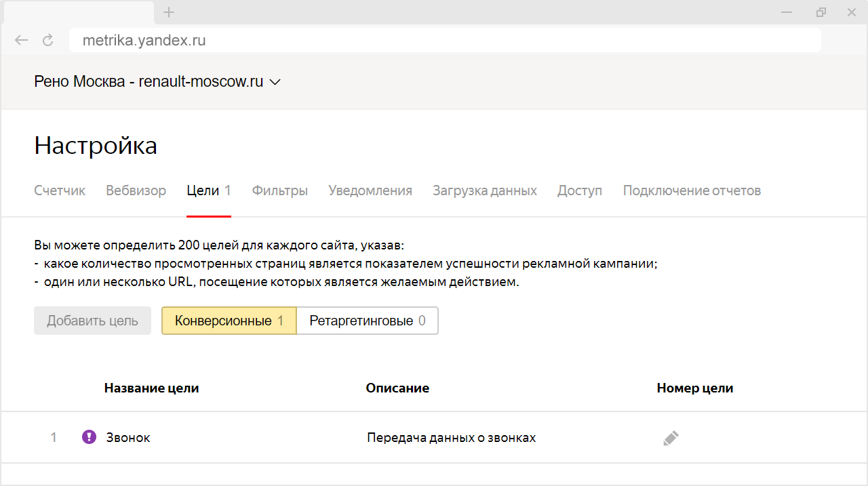Image resolution: width=868 pixels, height=486 pixels.
Task: Open the Уведомления tab
Action: tap(370, 190)
